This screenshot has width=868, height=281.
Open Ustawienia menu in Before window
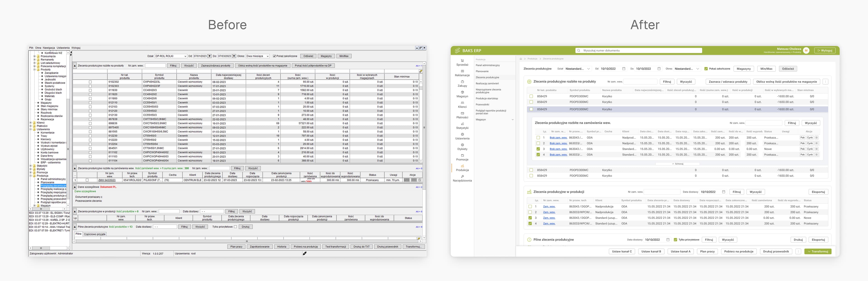pyautogui.click(x=63, y=48)
